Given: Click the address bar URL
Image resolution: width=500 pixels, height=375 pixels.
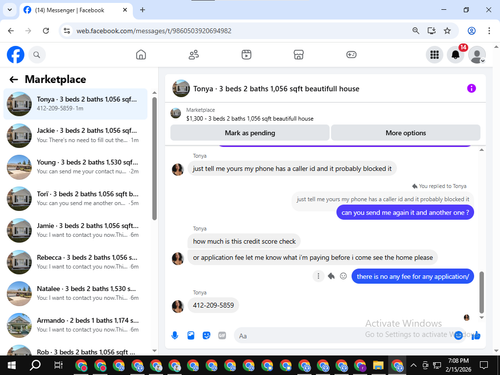Looking at the screenshot, I should [x=154, y=31].
